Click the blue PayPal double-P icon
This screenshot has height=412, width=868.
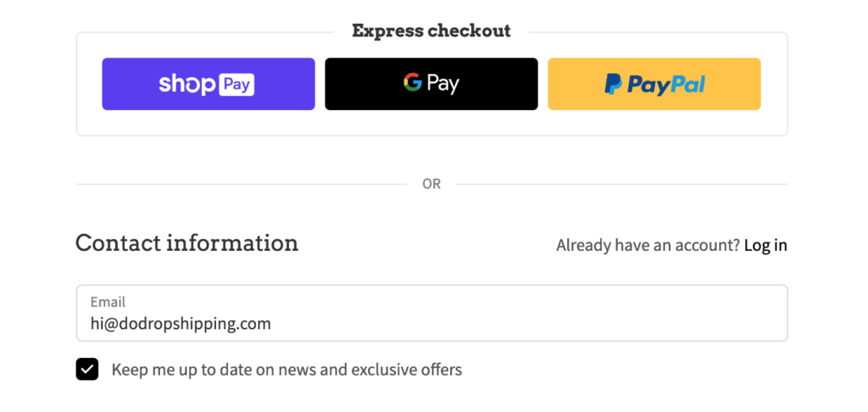click(x=613, y=85)
